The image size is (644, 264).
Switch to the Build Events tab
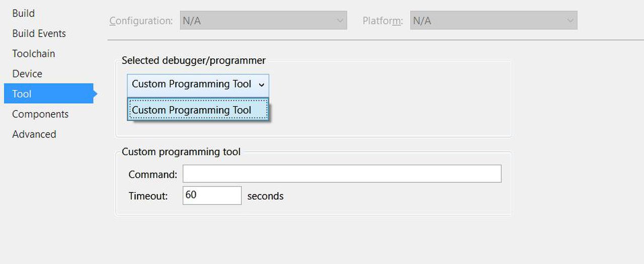(x=39, y=34)
